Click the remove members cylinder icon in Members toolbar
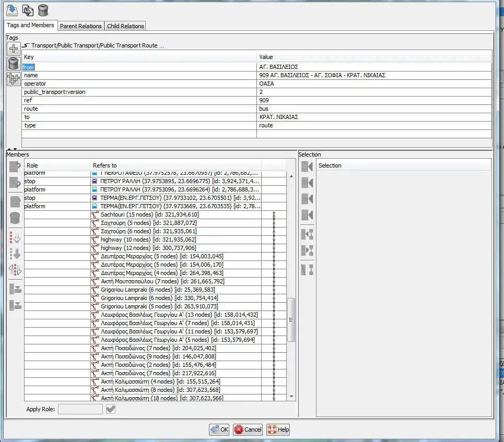Image resolution: width=504 pixels, height=442 pixels. [15, 218]
